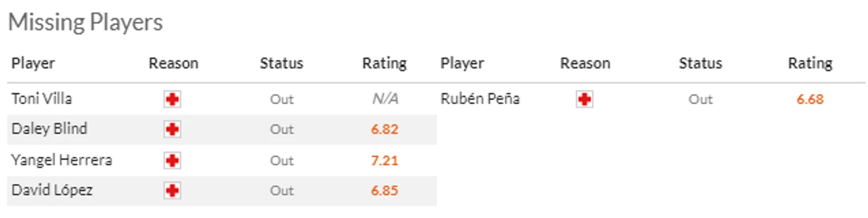Click Daley Blind's injury icon

pyautogui.click(x=172, y=130)
